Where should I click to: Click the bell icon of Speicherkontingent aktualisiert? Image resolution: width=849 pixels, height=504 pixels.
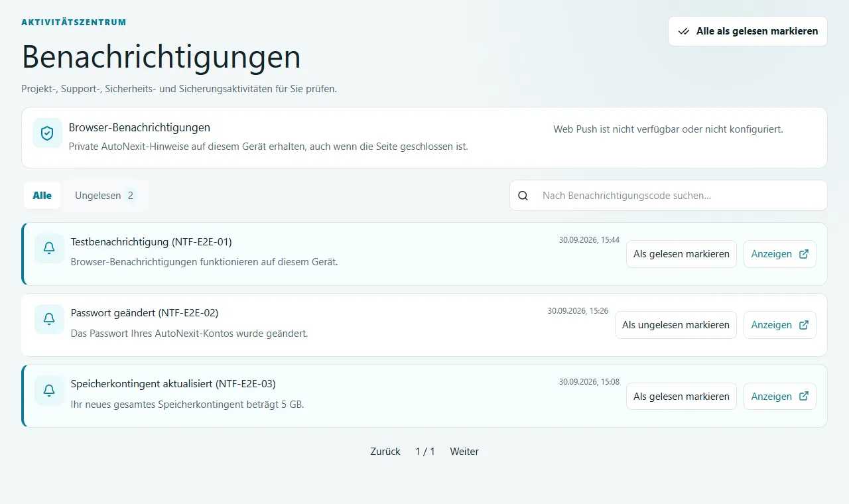[x=49, y=391]
